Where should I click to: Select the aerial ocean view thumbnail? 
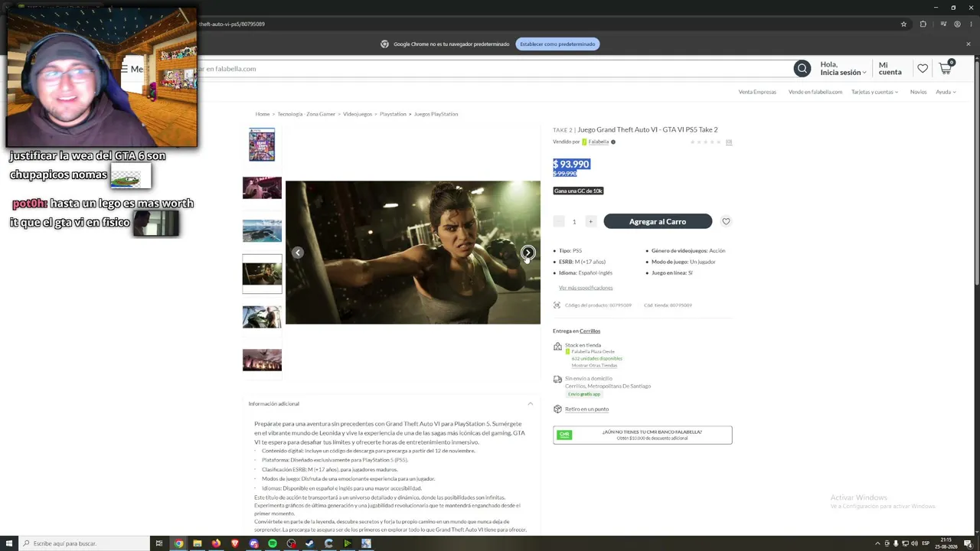[262, 230]
